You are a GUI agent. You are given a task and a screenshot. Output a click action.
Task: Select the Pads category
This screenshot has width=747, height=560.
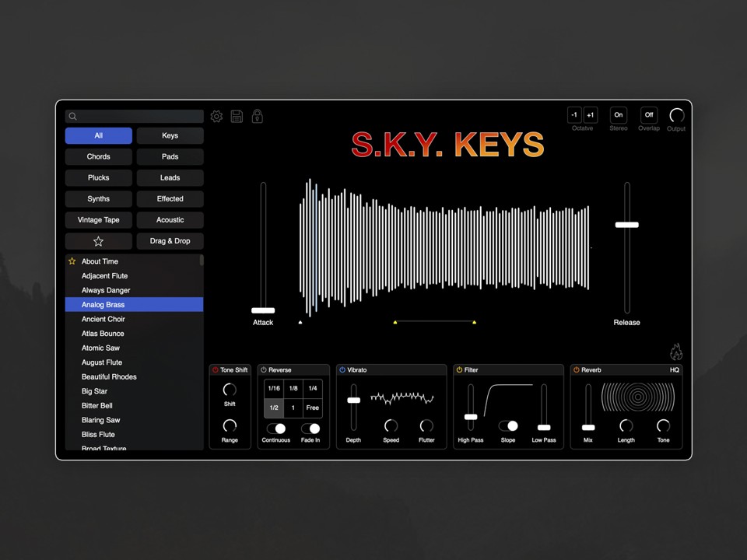[170, 156]
